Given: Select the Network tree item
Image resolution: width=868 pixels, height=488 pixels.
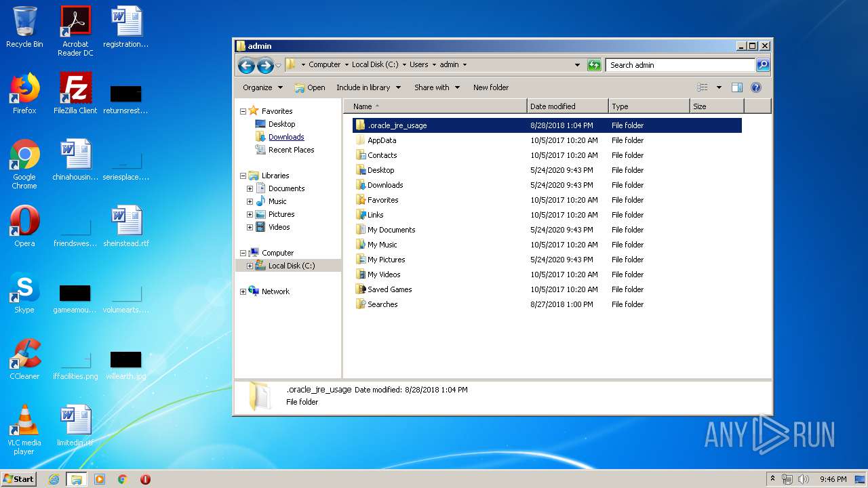Looking at the screenshot, I should [275, 291].
